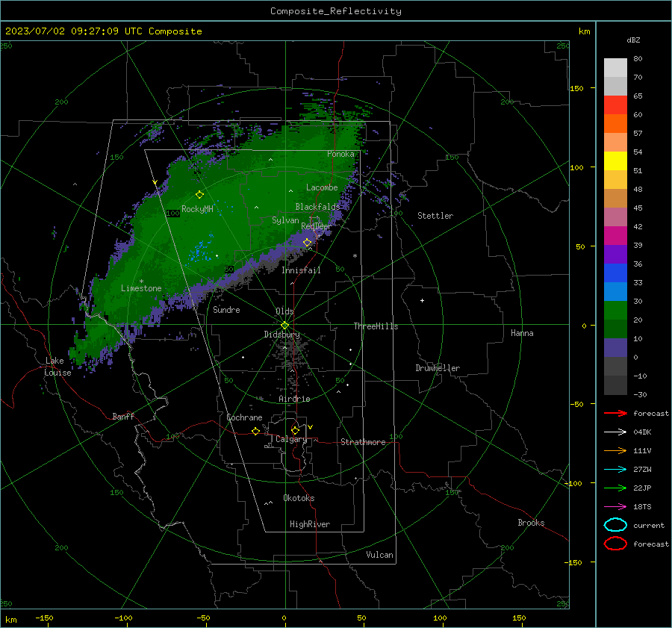Click the light blue 33–30 dBZ swatch
The width and height of the screenshot is (672, 628).
point(615,292)
